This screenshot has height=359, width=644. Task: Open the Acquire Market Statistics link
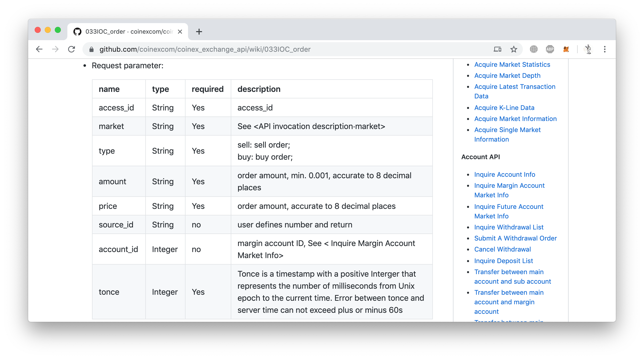click(x=512, y=65)
